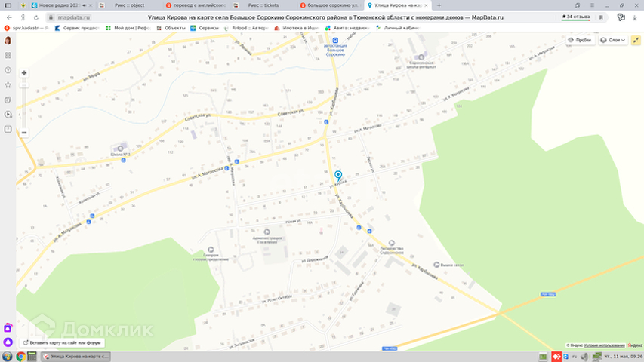Open Сервисы bookmark
644x362 pixels.
pos(205,28)
